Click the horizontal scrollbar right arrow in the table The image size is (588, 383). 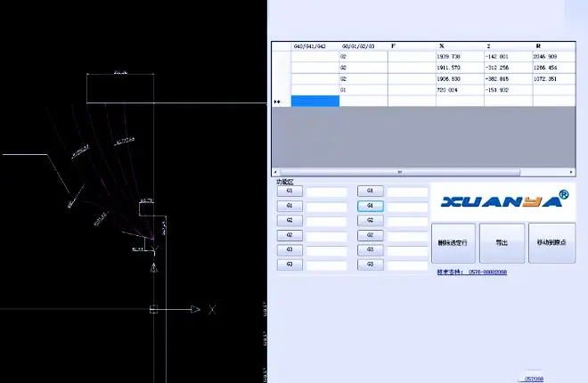pos(571,172)
